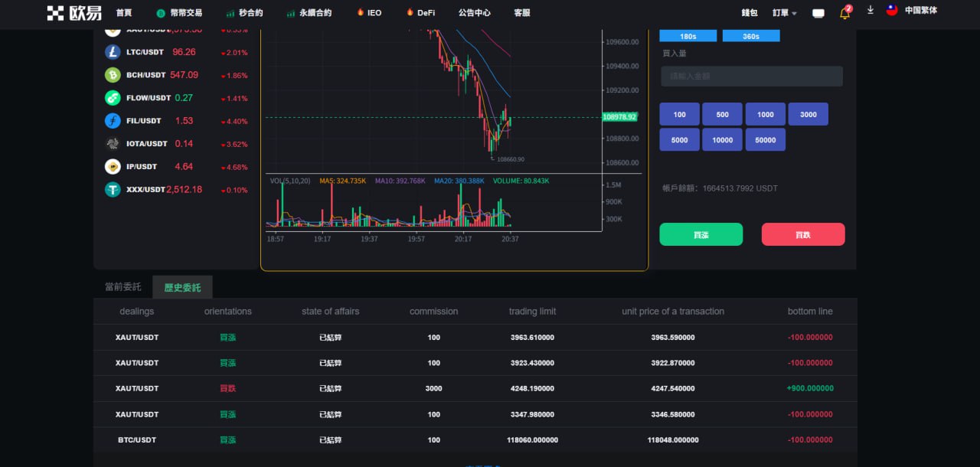Choose the 1000 preset amount
This screenshot has height=467, width=980.
pyautogui.click(x=765, y=115)
